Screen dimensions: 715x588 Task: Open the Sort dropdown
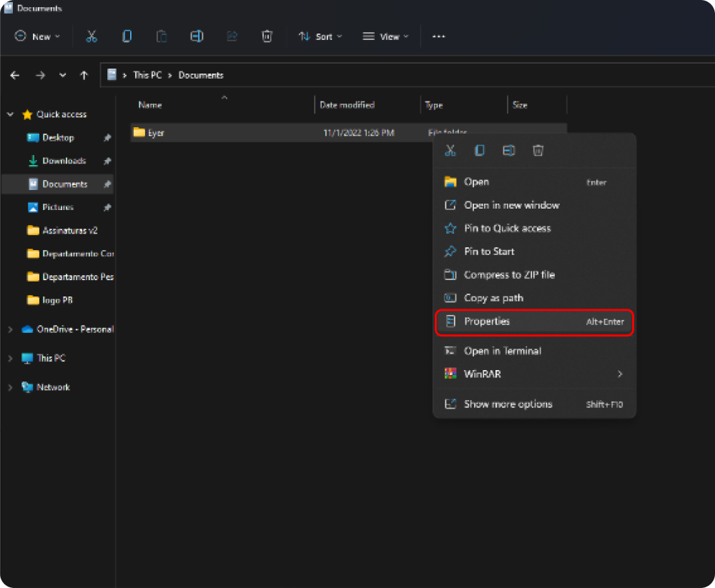pos(320,36)
